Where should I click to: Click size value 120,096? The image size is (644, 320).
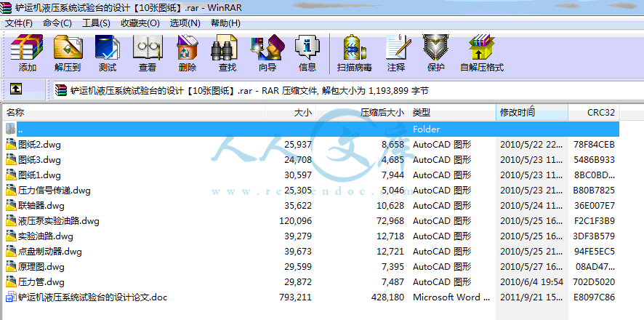(x=295, y=221)
